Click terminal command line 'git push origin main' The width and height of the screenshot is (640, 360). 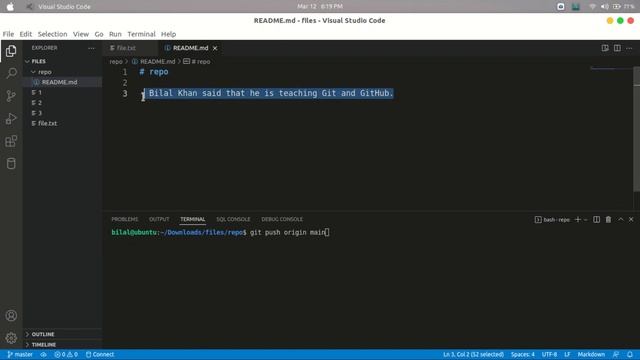[287, 233]
